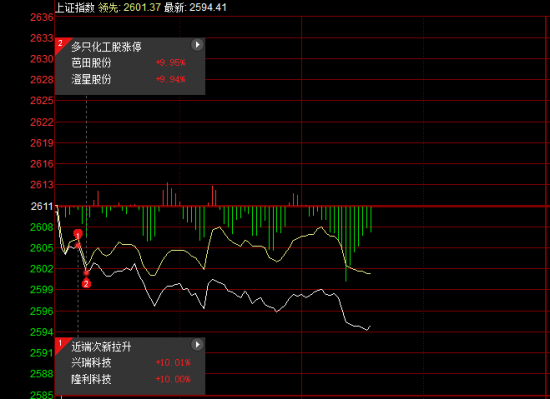The width and height of the screenshot is (550, 399).
Task: Click the 多只化工股涨停 headline
Action: pos(106,47)
